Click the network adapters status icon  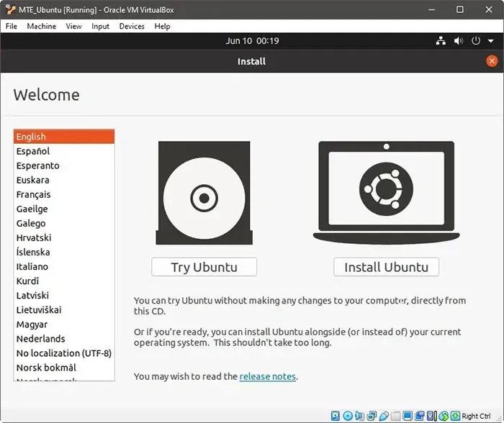[372, 416]
